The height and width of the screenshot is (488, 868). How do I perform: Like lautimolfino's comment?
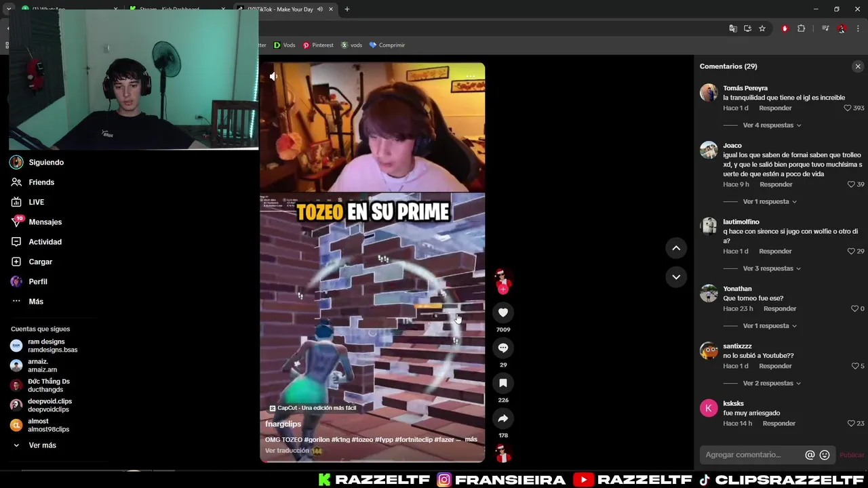point(851,251)
